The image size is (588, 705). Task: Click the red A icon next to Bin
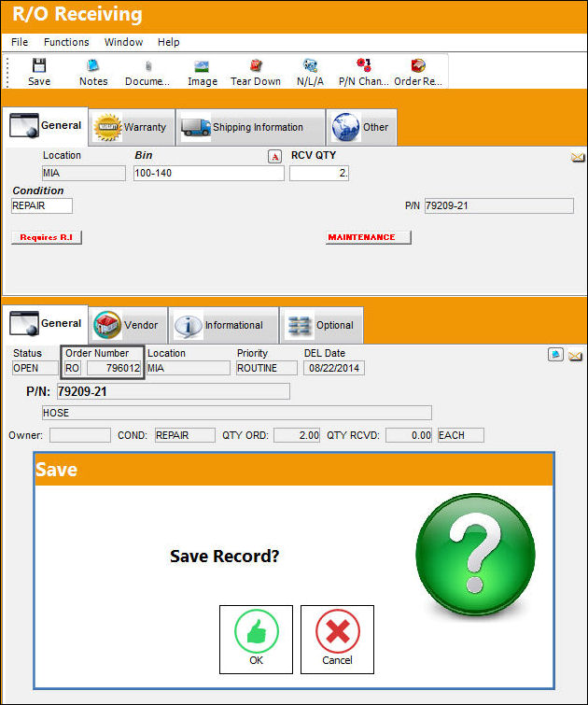[274, 156]
